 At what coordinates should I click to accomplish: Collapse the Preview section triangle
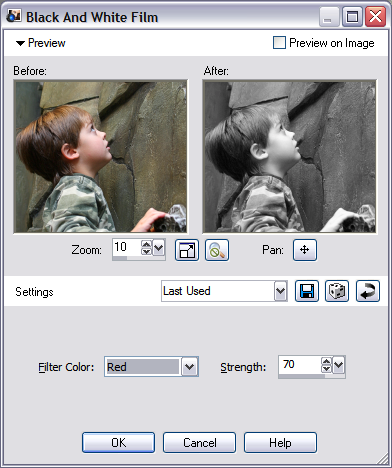click(x=20, y=43)
